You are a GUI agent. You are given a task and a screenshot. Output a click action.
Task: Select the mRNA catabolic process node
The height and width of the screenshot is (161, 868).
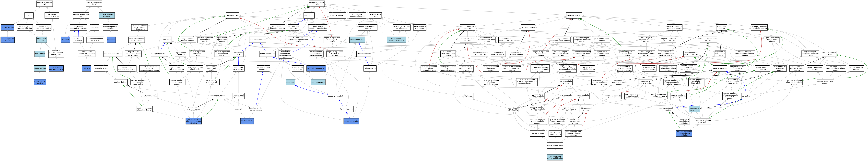[586, 109]
